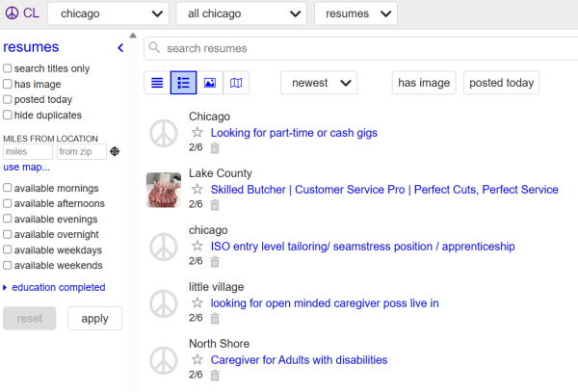
Task: Open the resumes category dropdown
Action: 355,13
